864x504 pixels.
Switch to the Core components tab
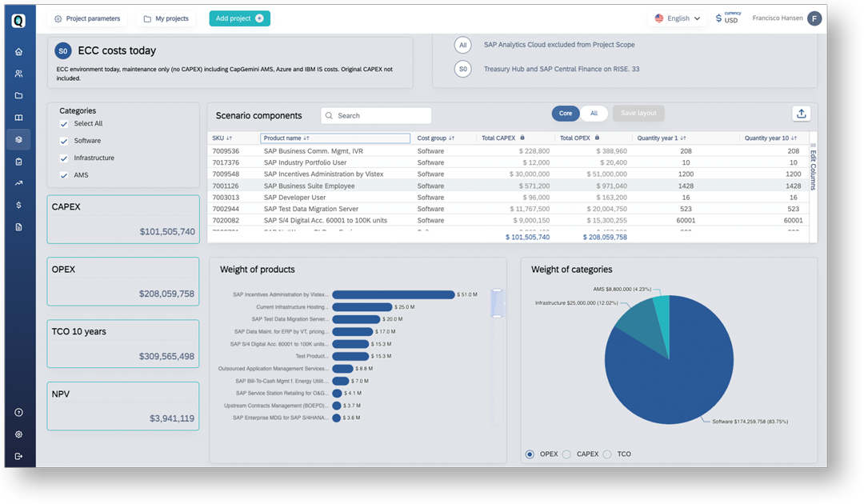tap(566, 114)
